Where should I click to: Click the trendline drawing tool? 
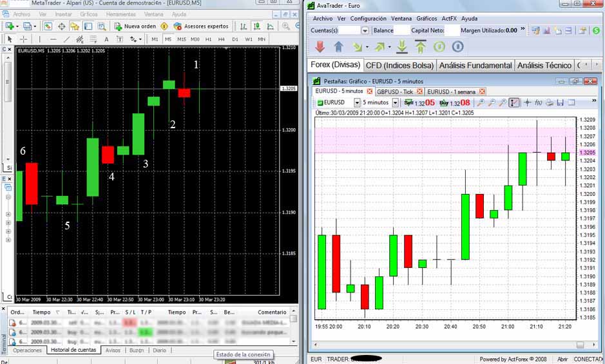66,39
